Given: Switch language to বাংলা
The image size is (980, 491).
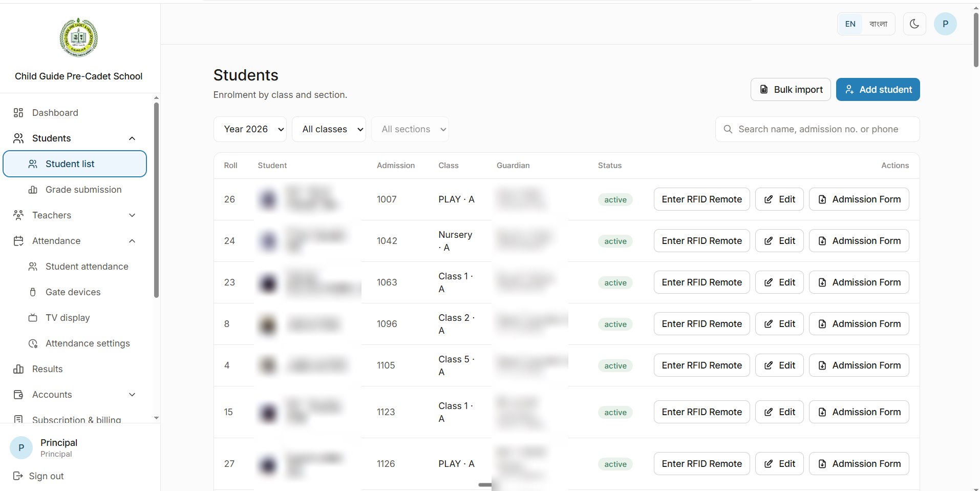Looking at the screenshot, I should point(878,24).
